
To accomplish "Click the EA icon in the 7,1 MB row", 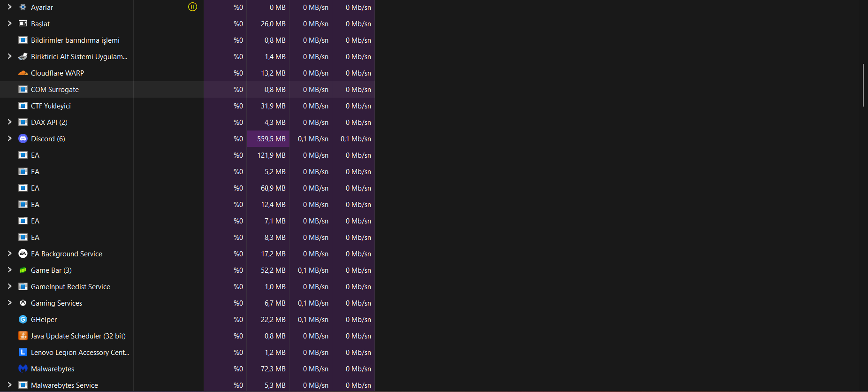I will (23, 221).
